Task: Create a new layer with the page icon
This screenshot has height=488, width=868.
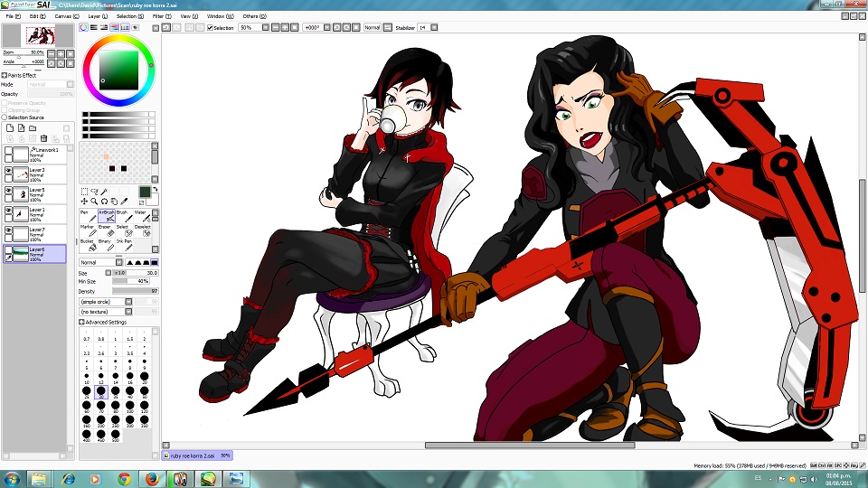Action: [9, 128]
